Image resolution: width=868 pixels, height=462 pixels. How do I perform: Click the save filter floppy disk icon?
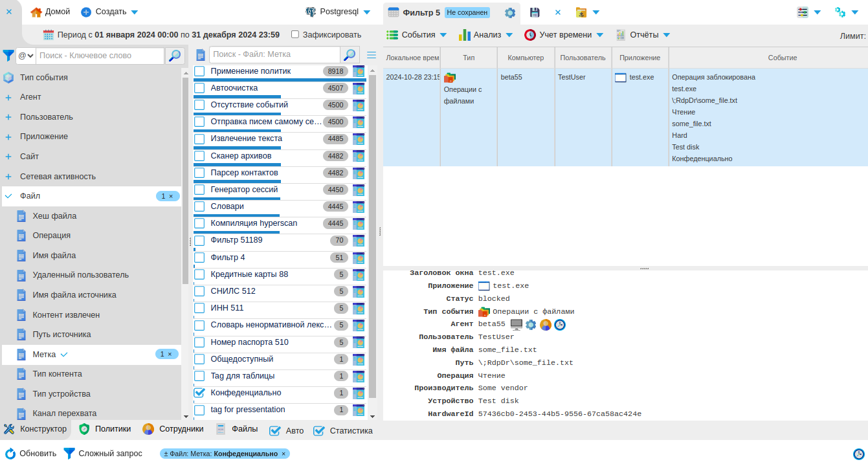[x=535, y=12]
